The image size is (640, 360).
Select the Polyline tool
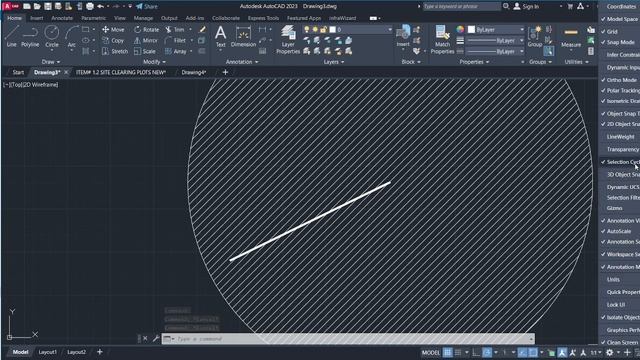point(30,36)
